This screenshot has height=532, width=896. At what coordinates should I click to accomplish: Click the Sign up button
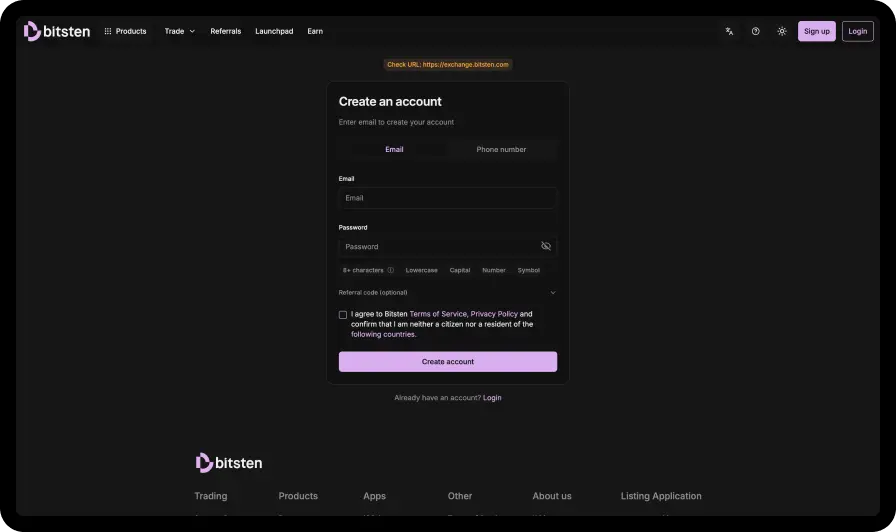point(817,31)
